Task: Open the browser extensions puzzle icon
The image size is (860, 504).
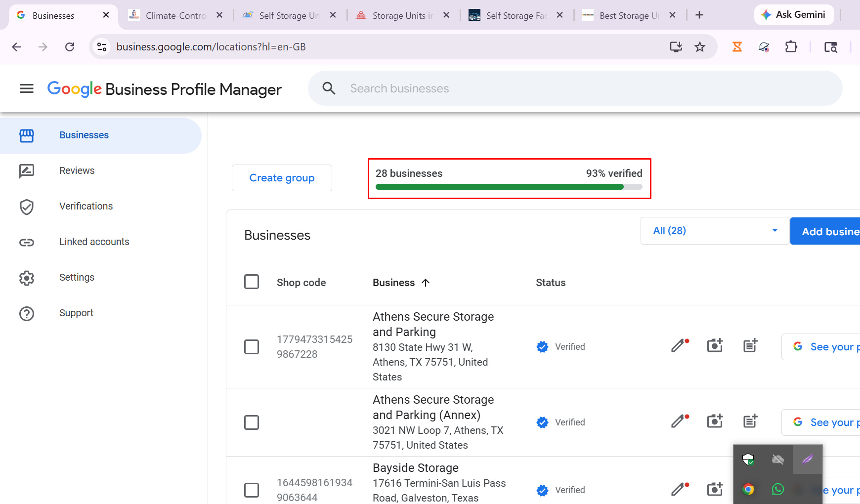Action: [x=791, y=47]
